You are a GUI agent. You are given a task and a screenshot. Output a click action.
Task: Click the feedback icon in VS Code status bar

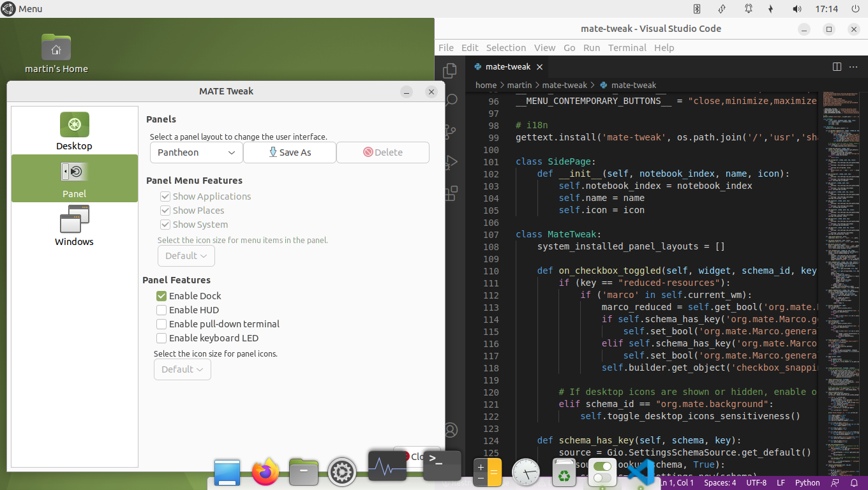pyautogui.click(x=835, y=483)
